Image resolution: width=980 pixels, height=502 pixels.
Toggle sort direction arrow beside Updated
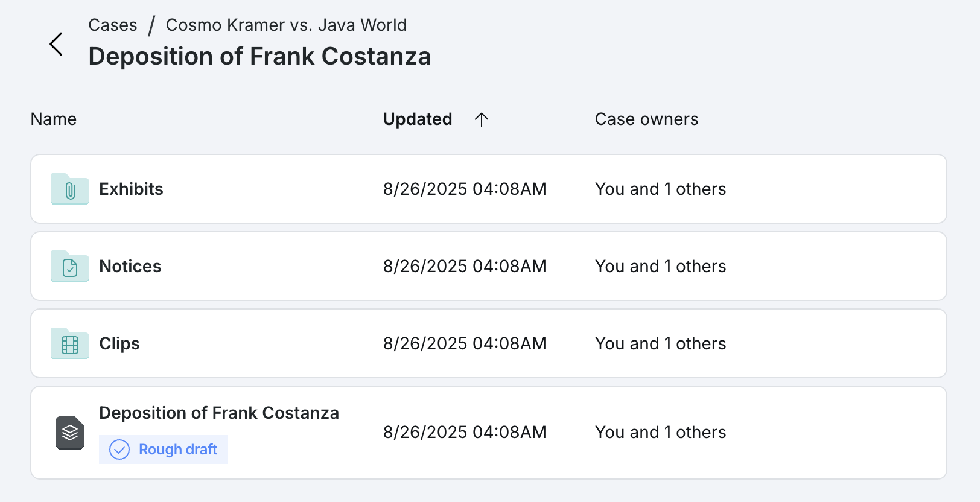pyautogui.click(x=481, y=119)
